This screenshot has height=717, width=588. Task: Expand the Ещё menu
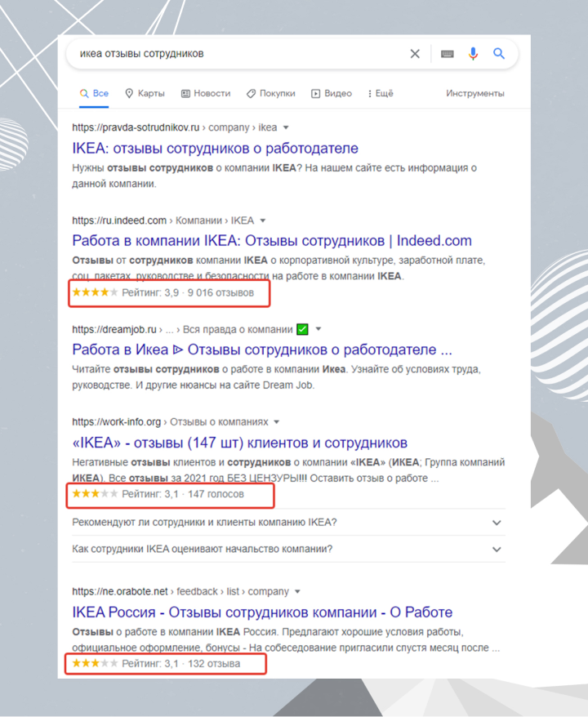point(381,93)
